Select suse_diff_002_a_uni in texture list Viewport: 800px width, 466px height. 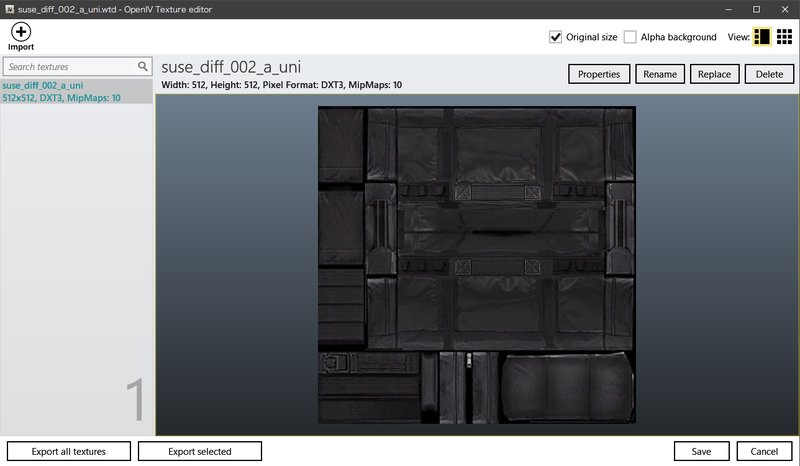77,91
